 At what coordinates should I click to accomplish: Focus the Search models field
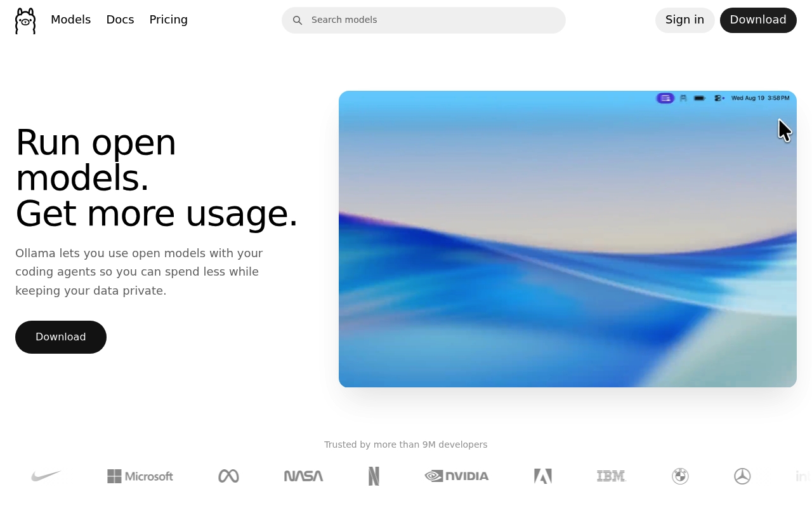(424, 20)
